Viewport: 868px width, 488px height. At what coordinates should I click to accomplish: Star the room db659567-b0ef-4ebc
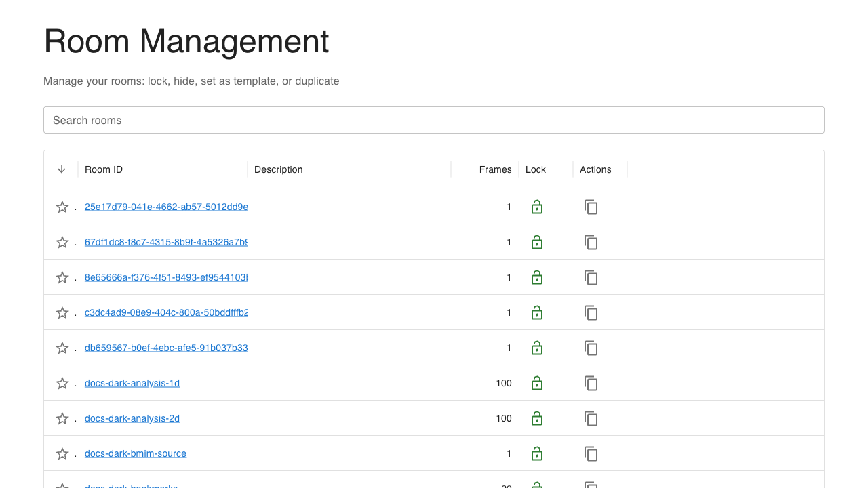(x=62, y=348)
